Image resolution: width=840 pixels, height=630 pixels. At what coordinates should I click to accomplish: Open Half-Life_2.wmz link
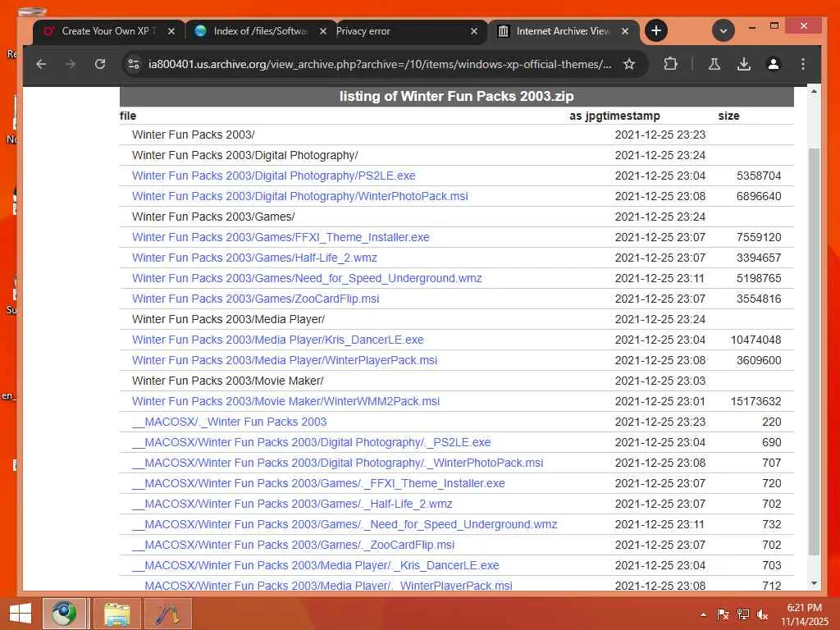tap(254, 258)
